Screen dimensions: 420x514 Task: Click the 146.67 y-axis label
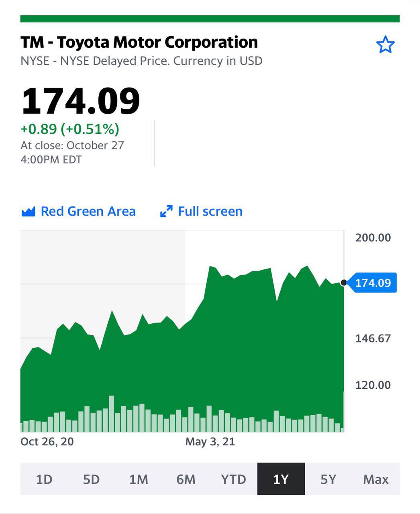tap(373, 339)
